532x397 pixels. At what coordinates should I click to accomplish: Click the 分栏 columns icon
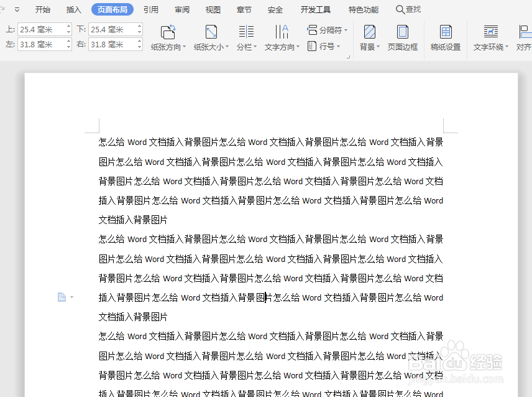(x=246, y=32)
